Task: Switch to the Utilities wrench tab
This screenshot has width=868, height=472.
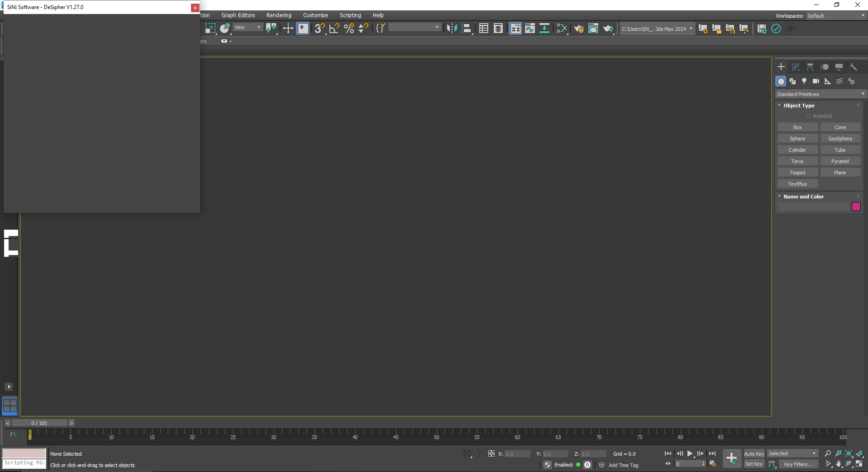Action: click(854, 67)
